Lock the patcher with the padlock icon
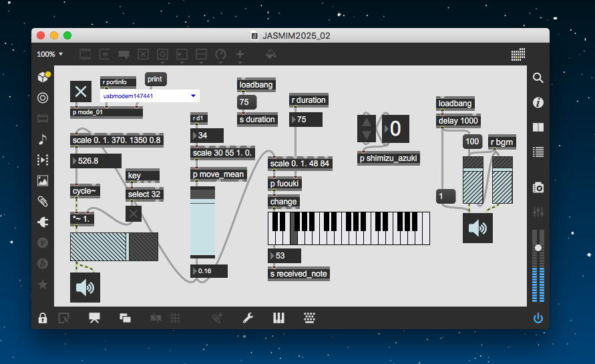This screenshot has height=364, width=595. coord(43,319)
